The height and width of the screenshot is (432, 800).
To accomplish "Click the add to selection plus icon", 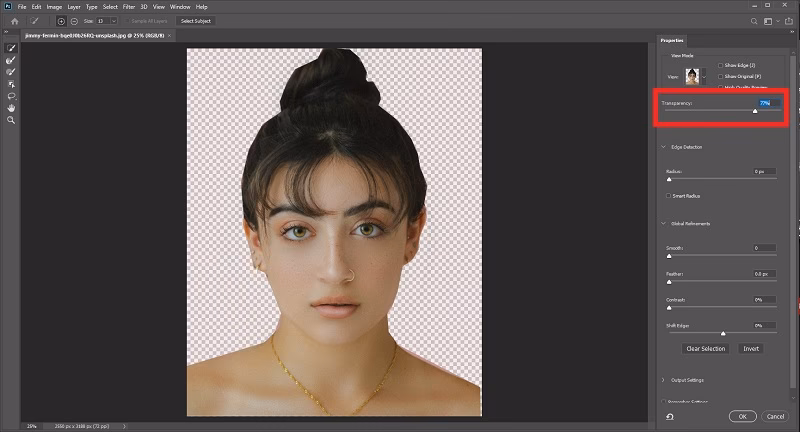I will pyautogui.click(x=62, y=20).
